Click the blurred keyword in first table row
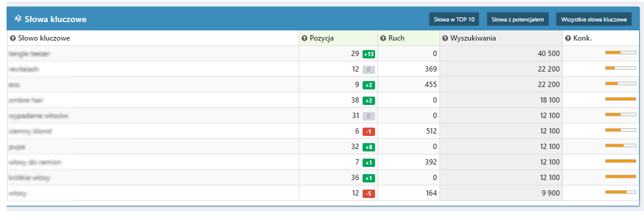644x220 pixels. click(30, 54)
